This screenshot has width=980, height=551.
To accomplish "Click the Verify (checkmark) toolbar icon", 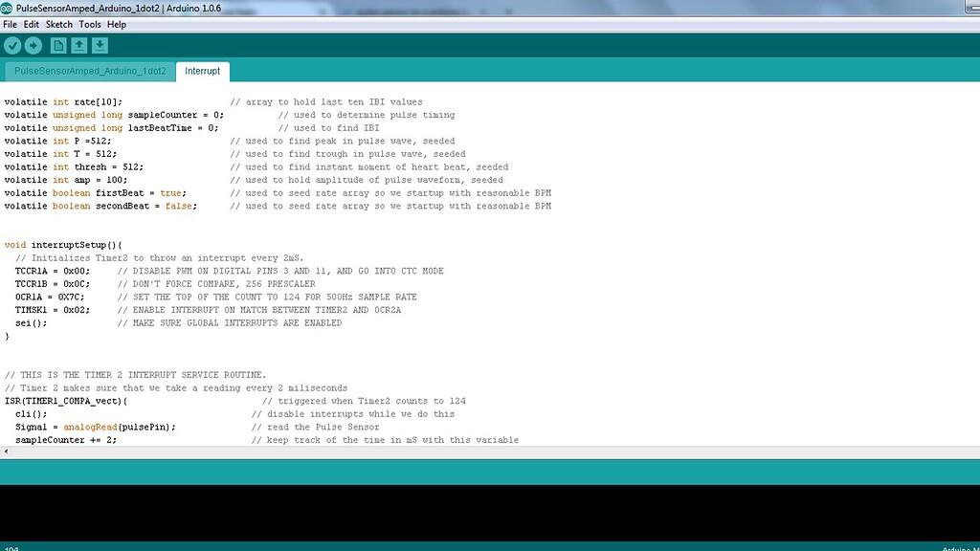I will pyautogui.click(x=12, y=44).
